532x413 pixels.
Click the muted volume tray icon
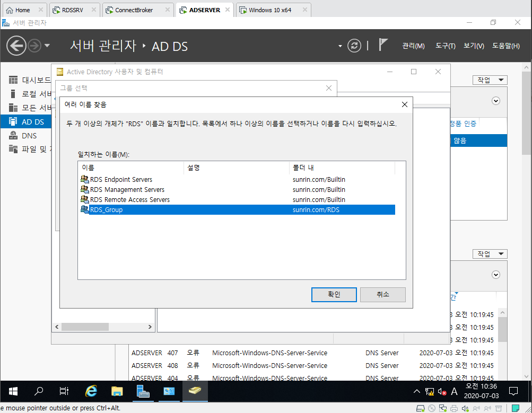coord(442,392)
